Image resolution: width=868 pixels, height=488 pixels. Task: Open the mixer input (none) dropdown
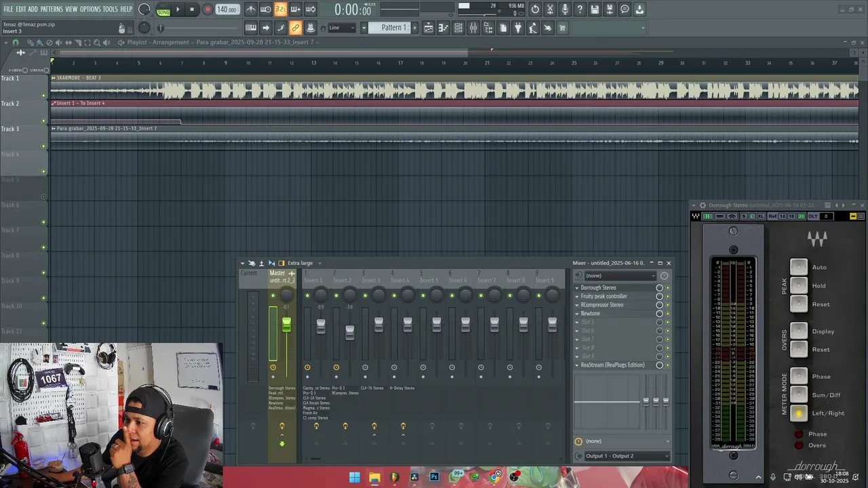[x=620, y=276]
